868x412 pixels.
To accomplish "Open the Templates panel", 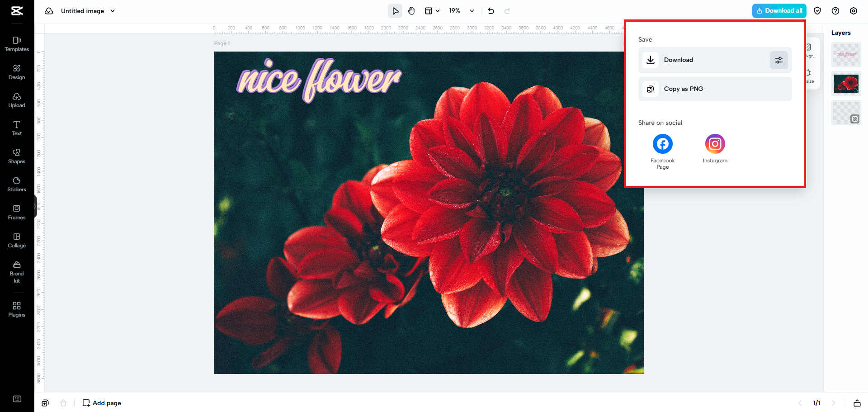I will pos(17,44).
